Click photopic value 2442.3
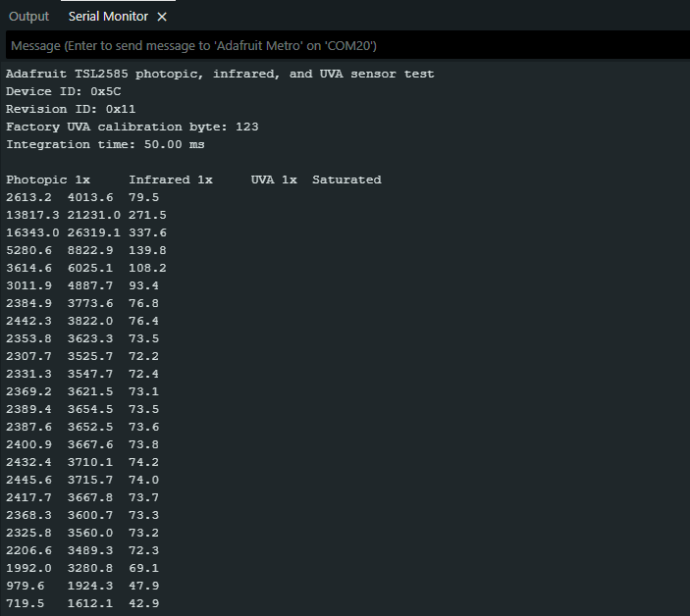This screenshot has width=690, height=616. point(28,321)
